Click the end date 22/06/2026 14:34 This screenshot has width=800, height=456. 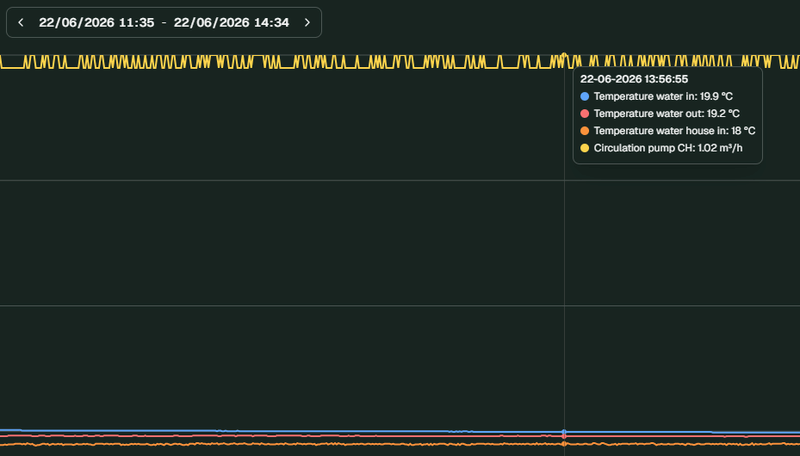[x=231, y=22]
